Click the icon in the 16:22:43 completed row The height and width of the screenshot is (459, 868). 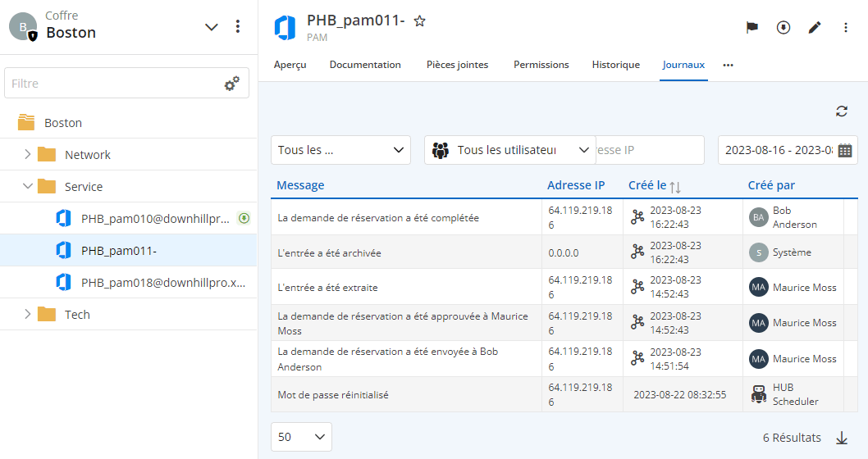click(x=637, y=217)
